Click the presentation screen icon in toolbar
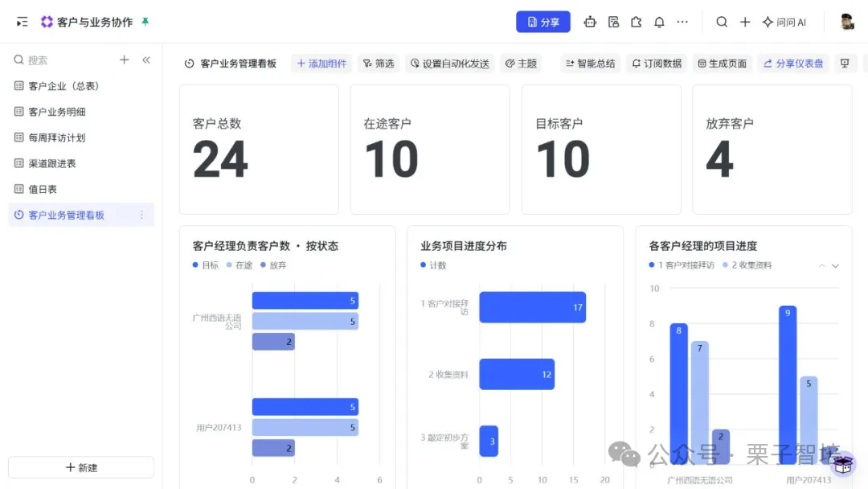The width and height of the screenshot is (868, 489). pos(845,64)
